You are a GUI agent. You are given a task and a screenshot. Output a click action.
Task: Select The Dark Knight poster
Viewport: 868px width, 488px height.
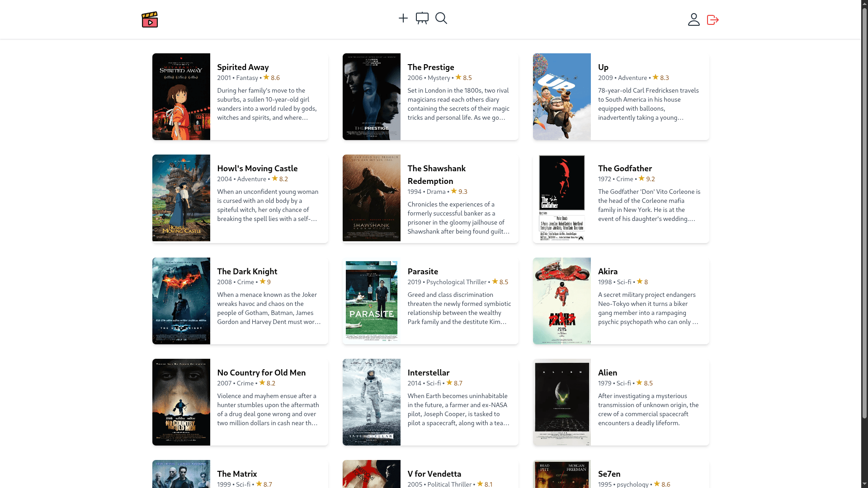tap(181, 301)
